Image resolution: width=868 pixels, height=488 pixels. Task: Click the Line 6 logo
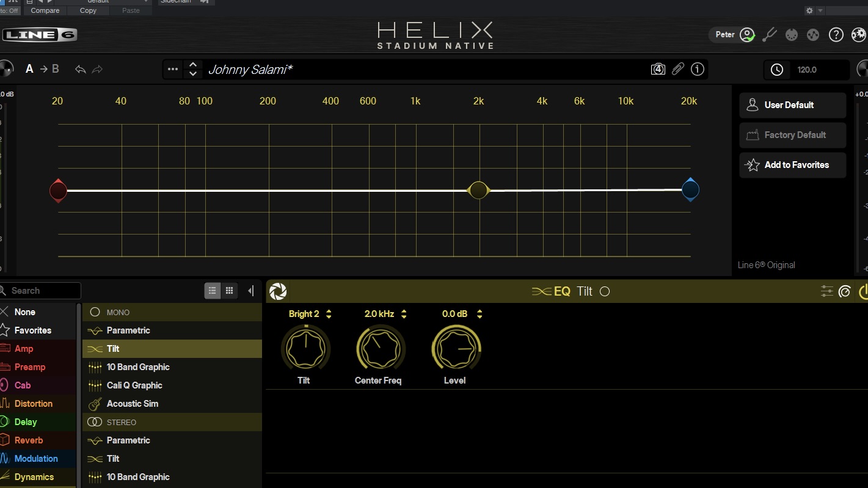pos(39,35)
